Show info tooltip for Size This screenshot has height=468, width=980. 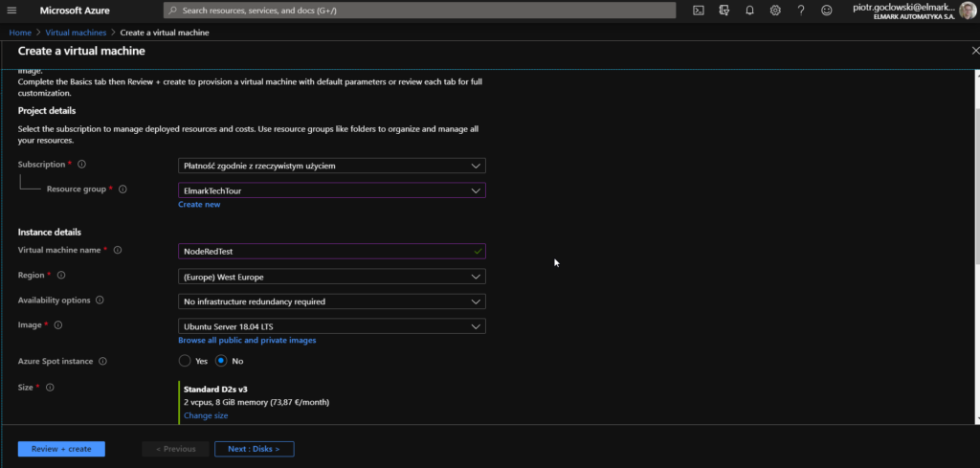50,388
